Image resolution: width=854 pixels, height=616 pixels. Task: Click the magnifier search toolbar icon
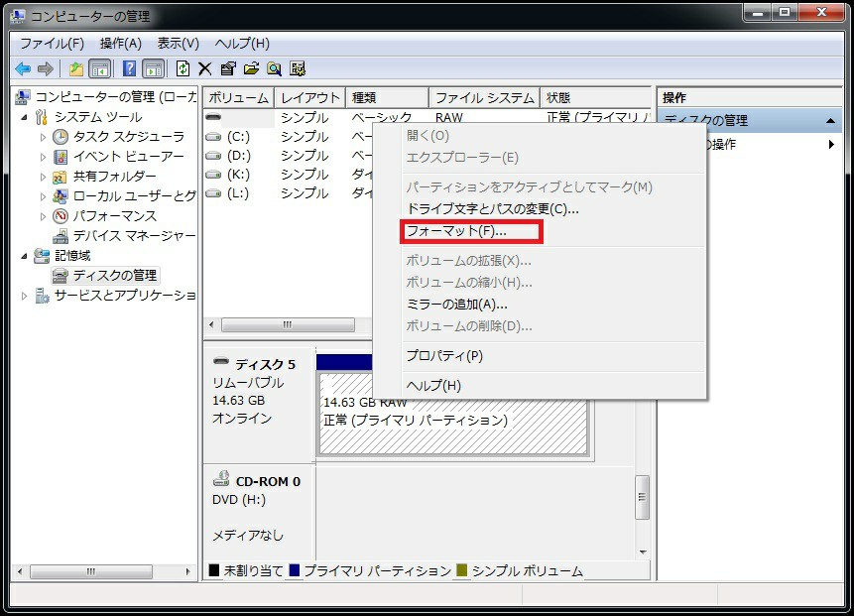[274, 68]
